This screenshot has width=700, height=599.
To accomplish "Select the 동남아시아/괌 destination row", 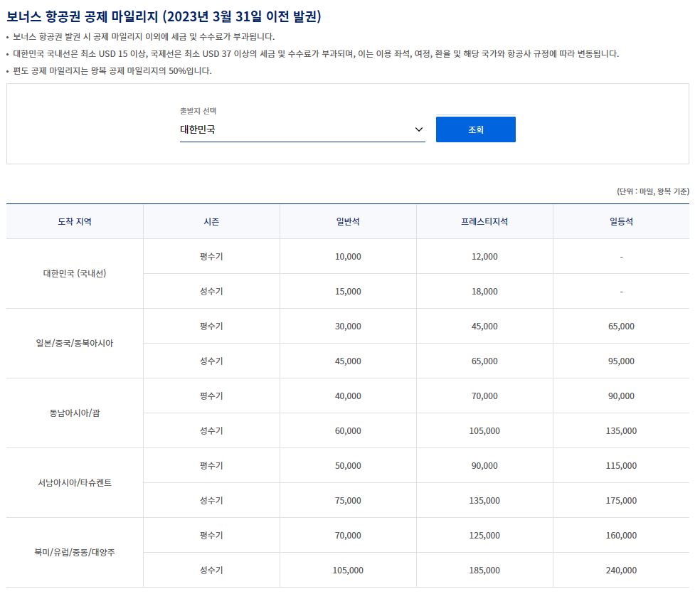I will pyautogui.click(x=74, y=413).
